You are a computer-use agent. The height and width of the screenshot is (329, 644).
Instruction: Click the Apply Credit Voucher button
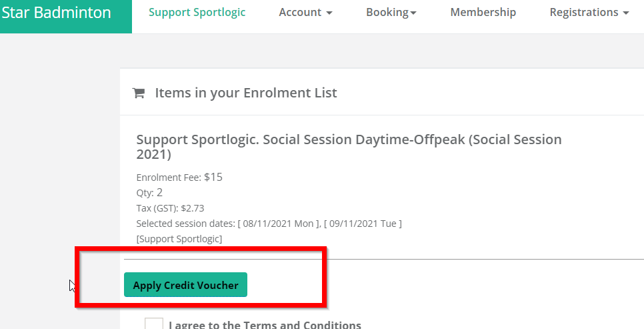click(185, 284)
